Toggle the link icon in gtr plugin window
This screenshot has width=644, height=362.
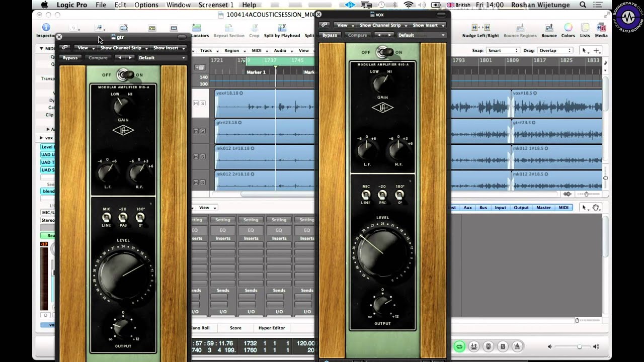point(64,48)
